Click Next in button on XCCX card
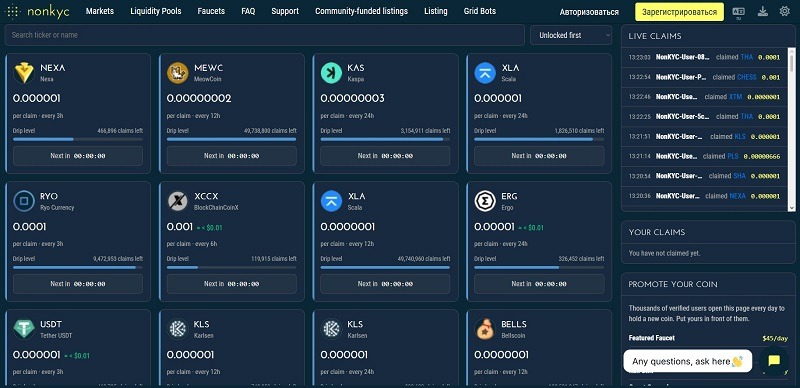This screenshot has height=388, width=800. (x=232, y=284)
